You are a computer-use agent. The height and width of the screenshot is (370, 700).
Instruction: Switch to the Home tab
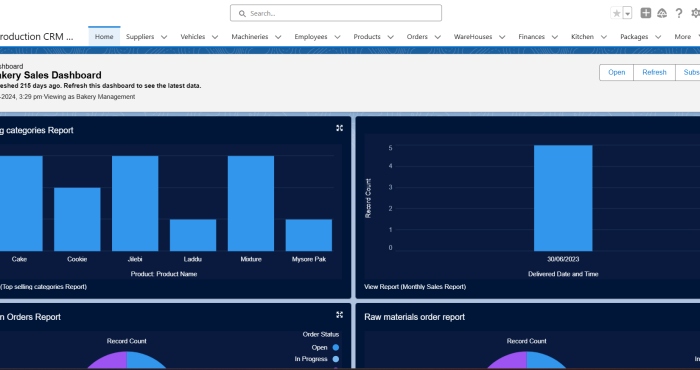[x=104, y=37]
